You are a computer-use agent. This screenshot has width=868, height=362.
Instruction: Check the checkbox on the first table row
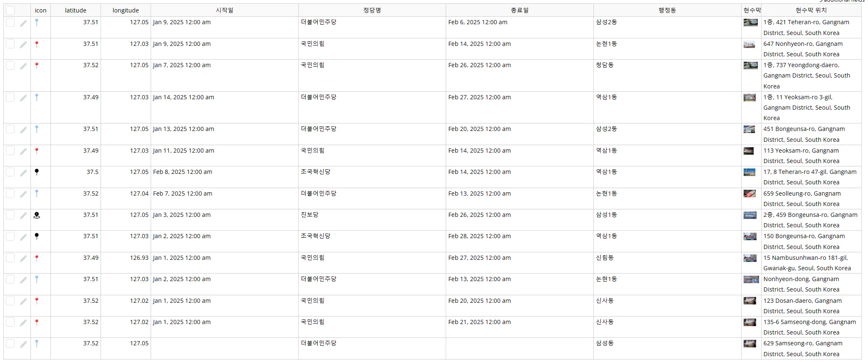(10, 22)
